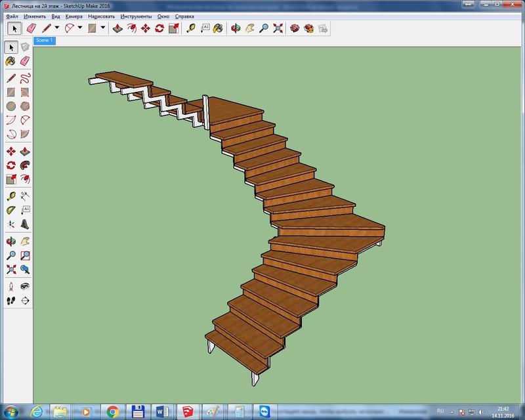
Task: Expand the shape tool dropdown arrow
Action: pos(103,28)
